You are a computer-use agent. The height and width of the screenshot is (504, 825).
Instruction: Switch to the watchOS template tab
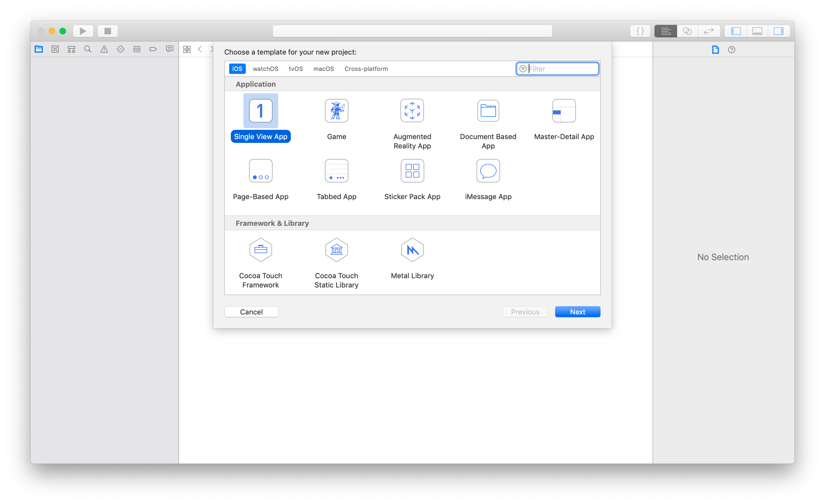pos(265,69)
